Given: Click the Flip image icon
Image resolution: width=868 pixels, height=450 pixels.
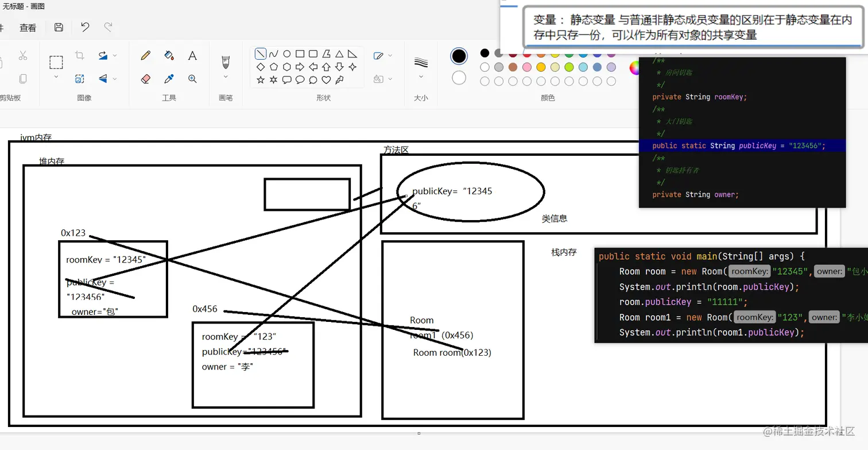Looking at the screenshot, I should tap(103, 79).
